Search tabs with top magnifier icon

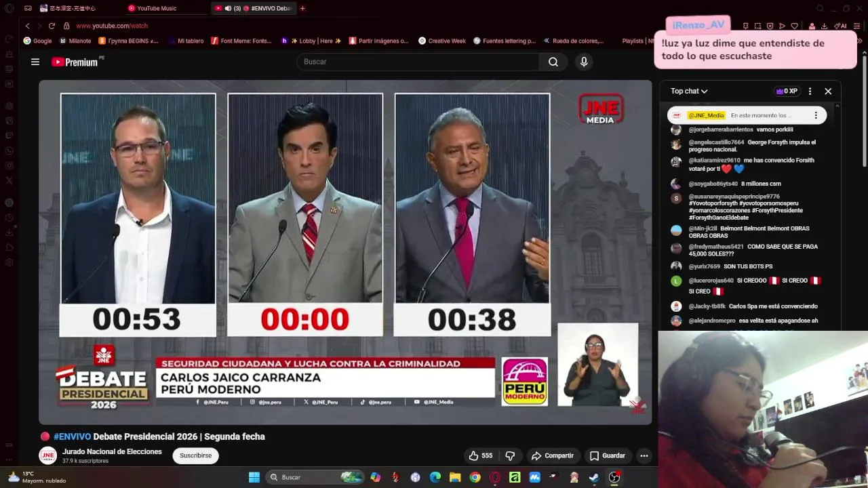pos(820,8)
